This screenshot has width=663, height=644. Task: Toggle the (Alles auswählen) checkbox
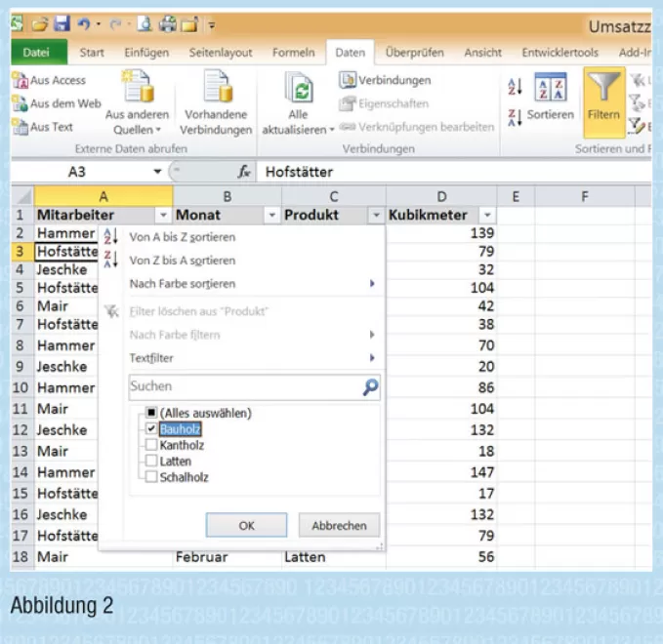(151, 413)
